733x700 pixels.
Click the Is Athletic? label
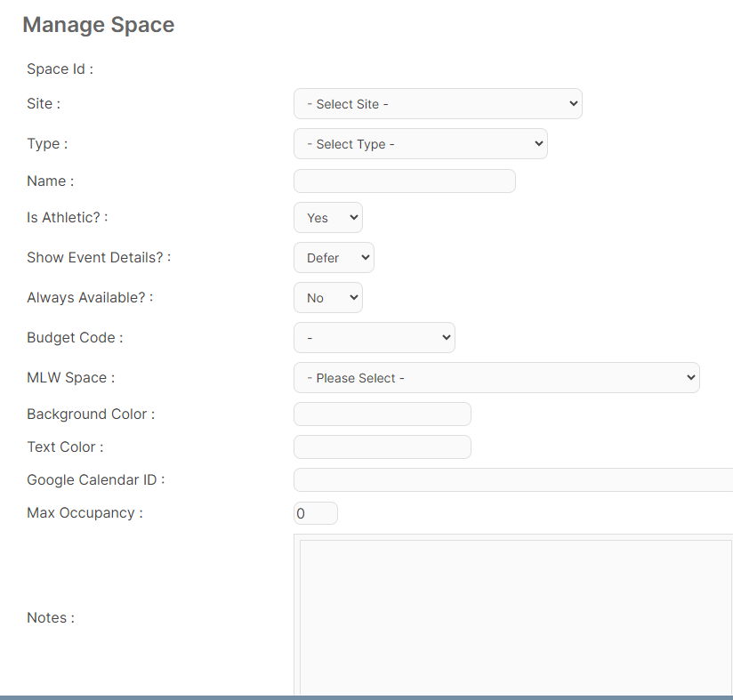(x=68, y=217)
